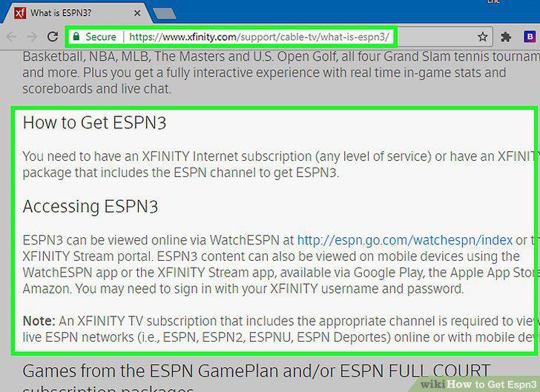This screenshot has height=392, width=540.
Task: Bookmark this page with the star icon
Action: pos(483,37)
